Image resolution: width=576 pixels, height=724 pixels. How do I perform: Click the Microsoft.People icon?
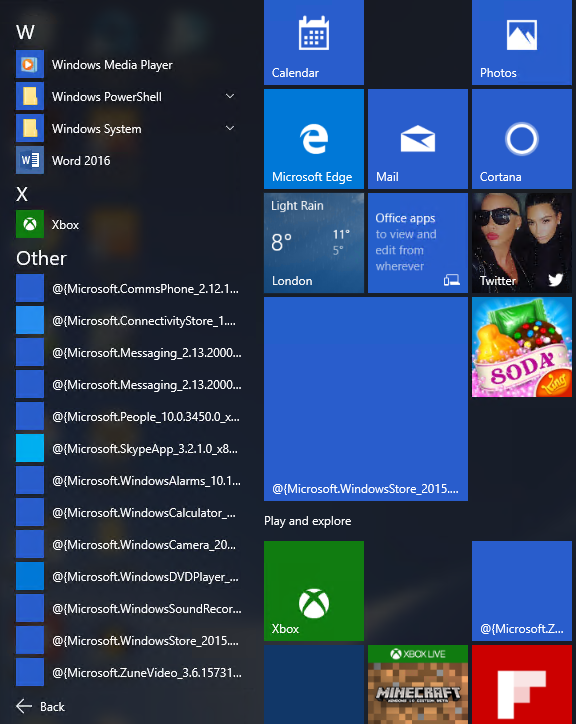30,416
